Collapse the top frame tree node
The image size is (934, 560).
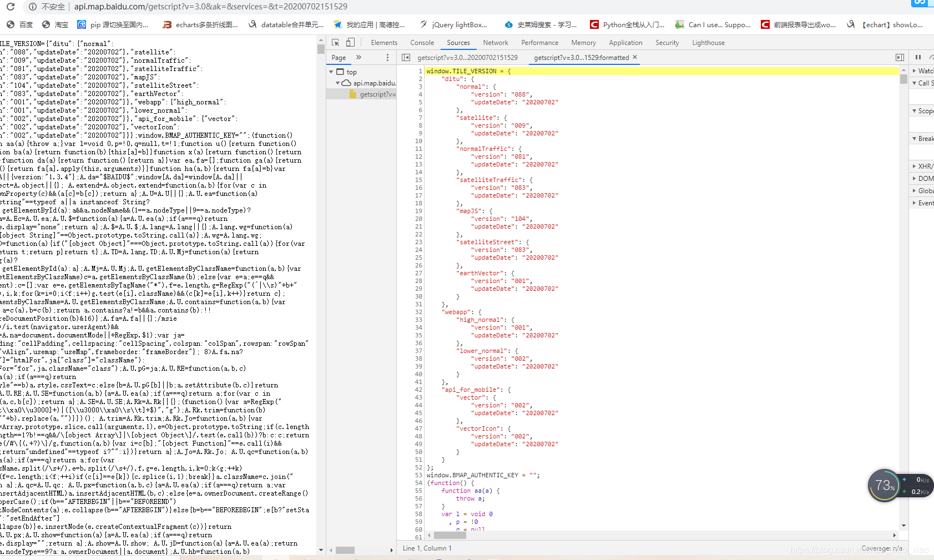tap(331, 72)
